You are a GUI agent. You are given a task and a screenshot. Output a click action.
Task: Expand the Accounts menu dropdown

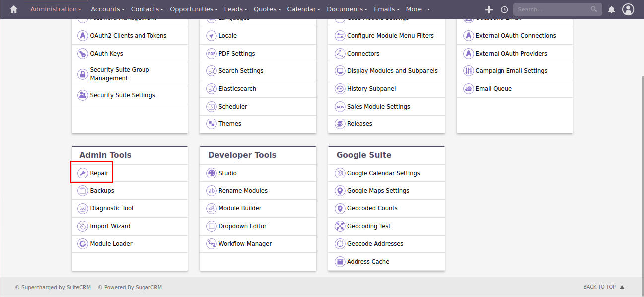coord(108,9)
